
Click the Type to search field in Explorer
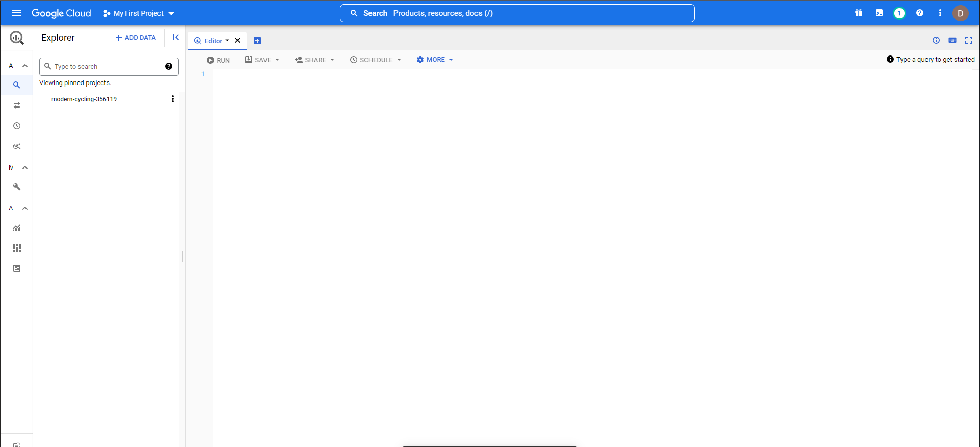(x=109, y=66)
